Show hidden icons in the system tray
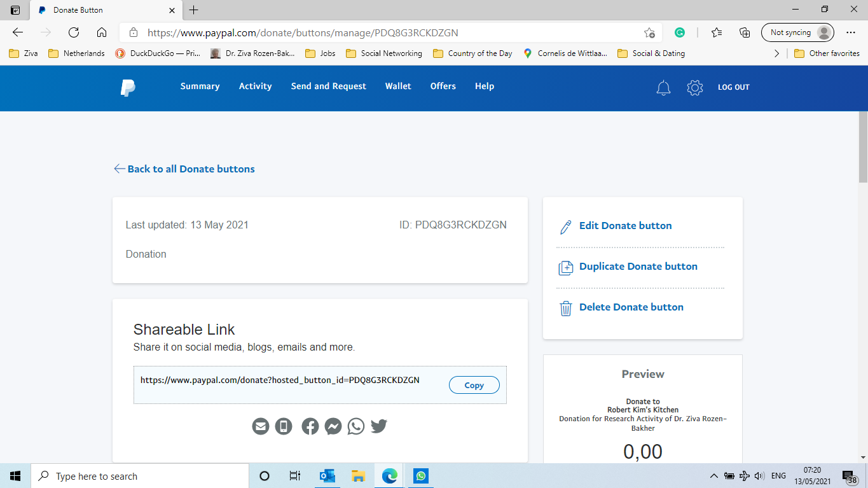Image resolution: width=868 pixels, height=488 pixels. pos(713,475)
